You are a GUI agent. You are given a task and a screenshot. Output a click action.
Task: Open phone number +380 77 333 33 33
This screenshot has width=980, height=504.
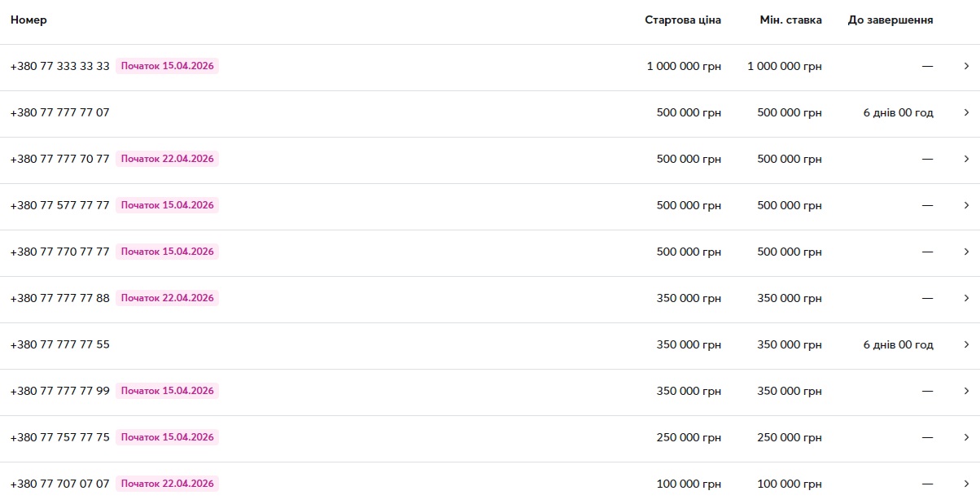click(x=59, y=67)
